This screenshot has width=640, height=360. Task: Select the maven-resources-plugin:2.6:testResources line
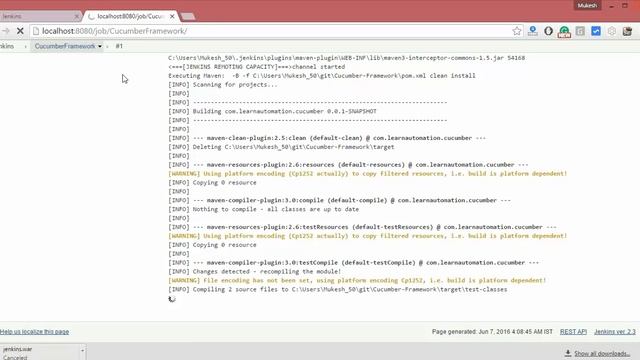(362, 227)
